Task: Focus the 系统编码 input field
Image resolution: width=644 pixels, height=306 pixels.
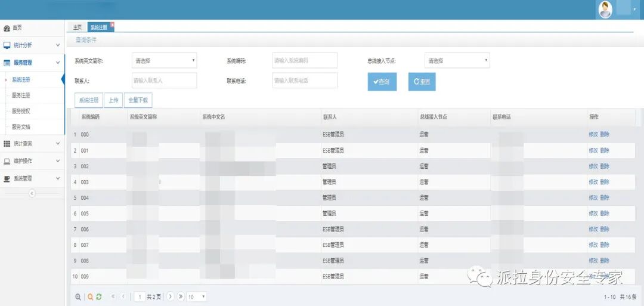Action: pyautogui.click(x=305, y=60)
